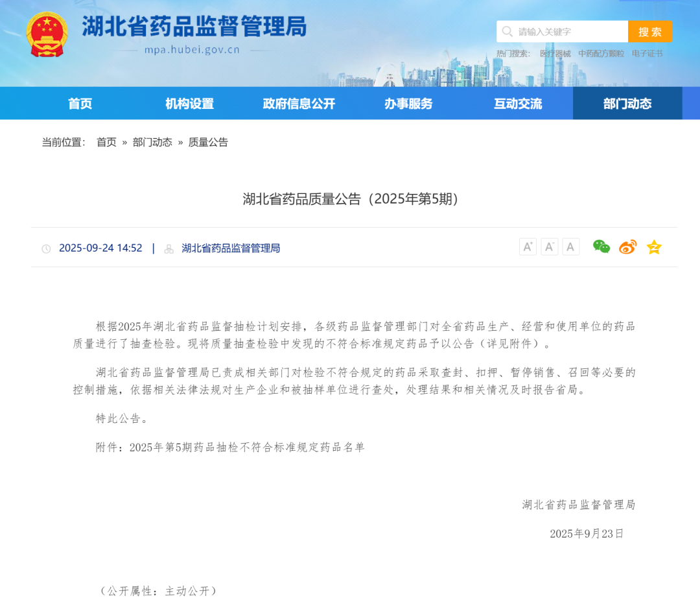Decrease font size with A- icon
Viewport: 700px width, 609px height.
coord(550,246)
